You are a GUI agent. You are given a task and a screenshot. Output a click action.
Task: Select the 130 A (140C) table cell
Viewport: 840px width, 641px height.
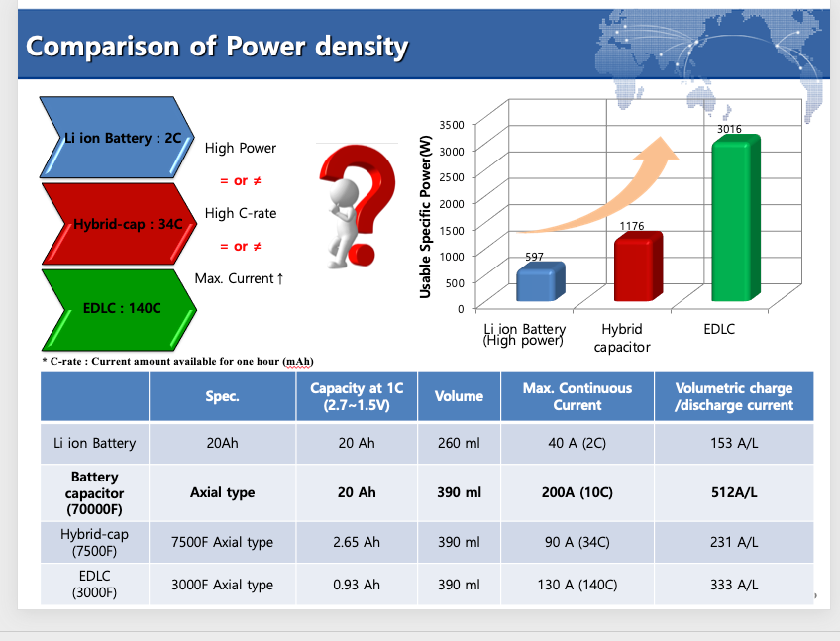pyautogui.click(x=577, y=585)
